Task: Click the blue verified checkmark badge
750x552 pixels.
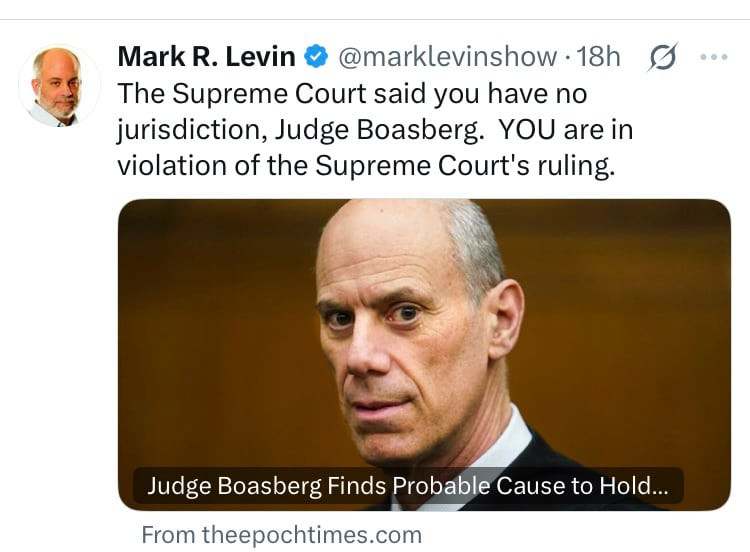Action: pos(316,57)
